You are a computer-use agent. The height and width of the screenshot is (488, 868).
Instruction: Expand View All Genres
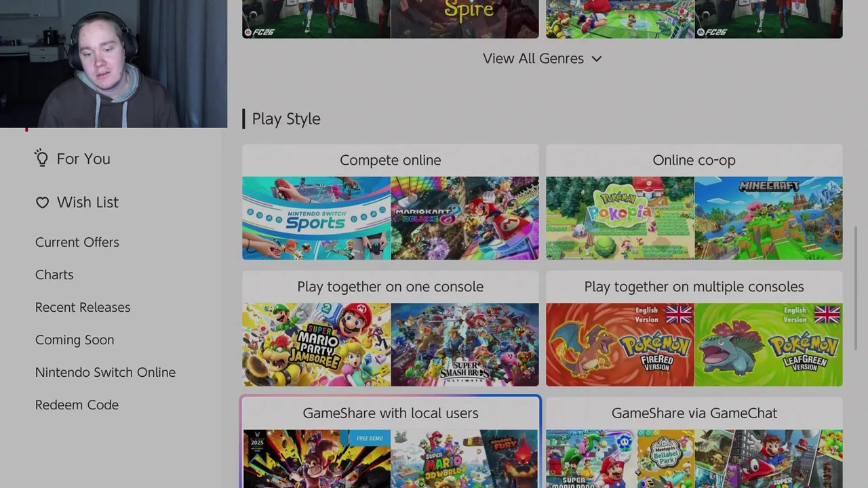click(542, 58)
